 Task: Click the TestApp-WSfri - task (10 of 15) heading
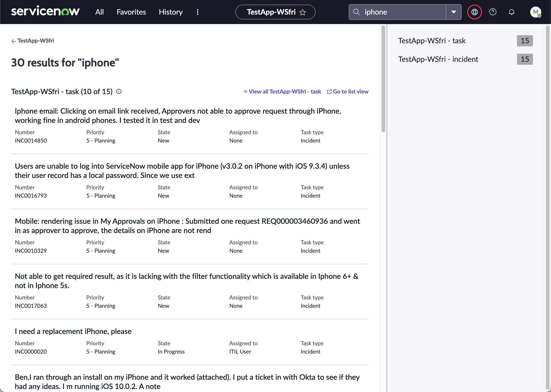[62, 91]
